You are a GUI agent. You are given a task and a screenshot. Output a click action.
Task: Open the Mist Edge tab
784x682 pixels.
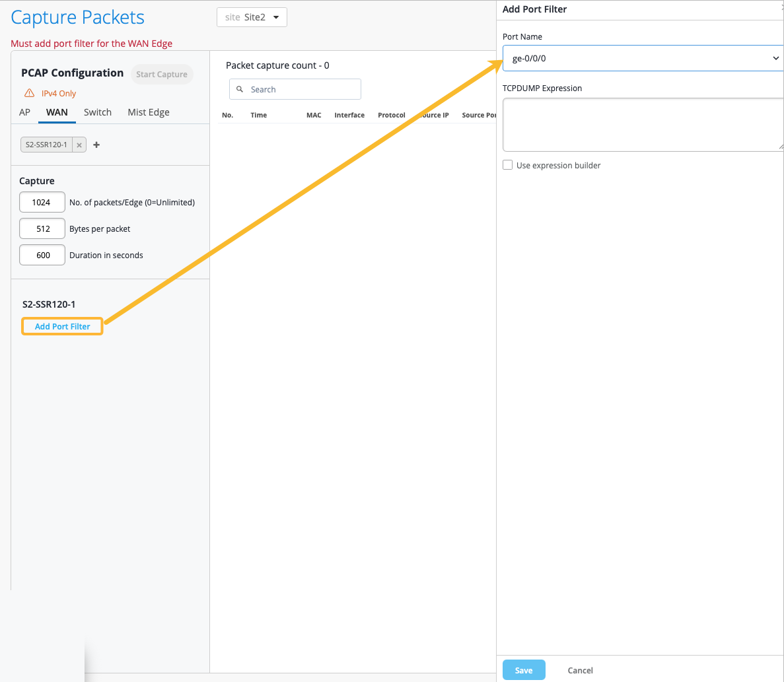pos(149,112)
